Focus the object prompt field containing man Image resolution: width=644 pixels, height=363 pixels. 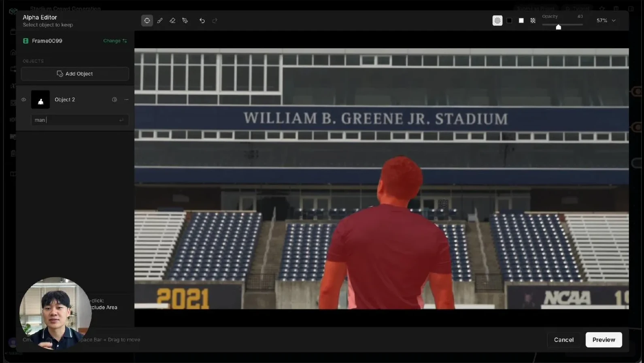coord(80,120)
